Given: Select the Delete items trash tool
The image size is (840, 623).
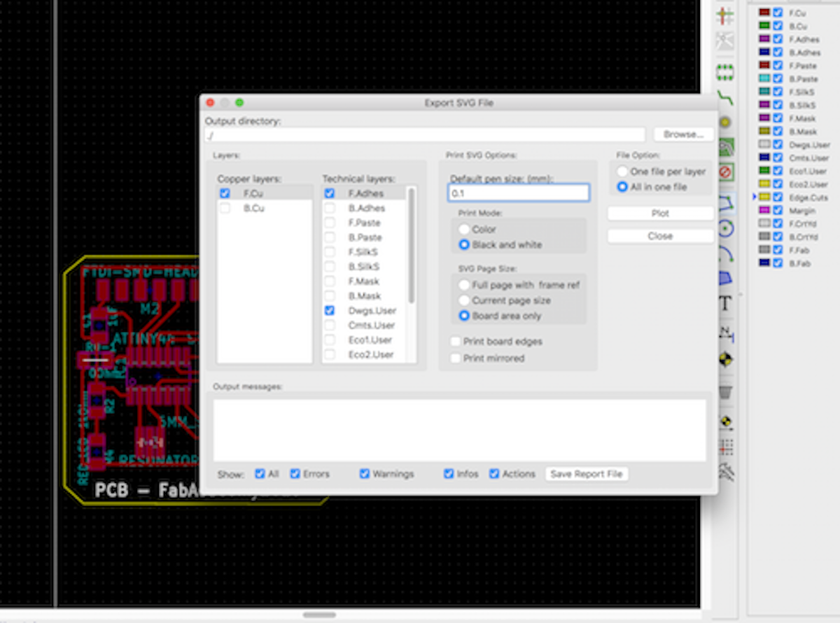Looking at the screenshot, I should pos(725,392).
